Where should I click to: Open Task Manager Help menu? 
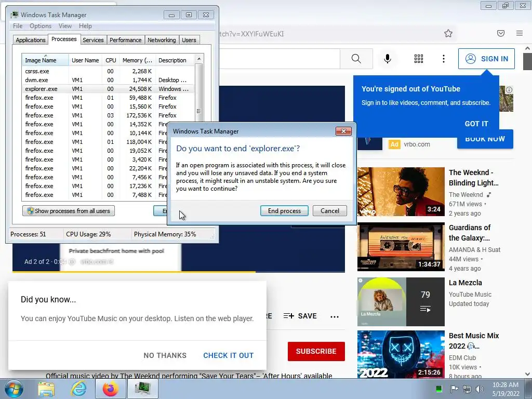(x=85, y=26)
